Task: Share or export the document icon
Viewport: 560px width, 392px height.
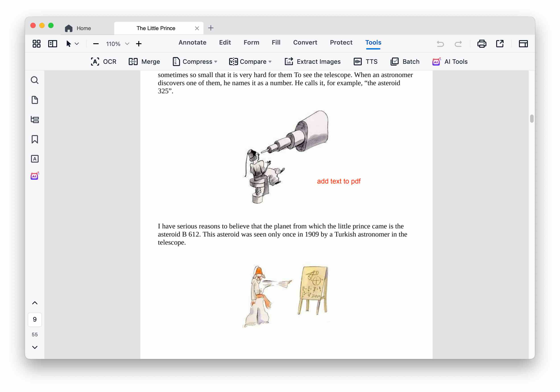Action: coord(500,44)
